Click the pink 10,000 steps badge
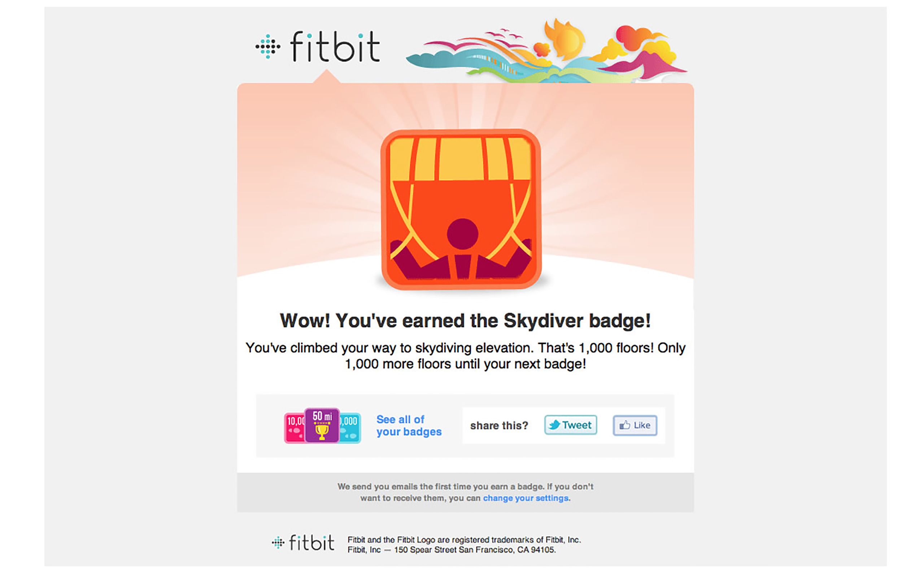 pos(295,428)
